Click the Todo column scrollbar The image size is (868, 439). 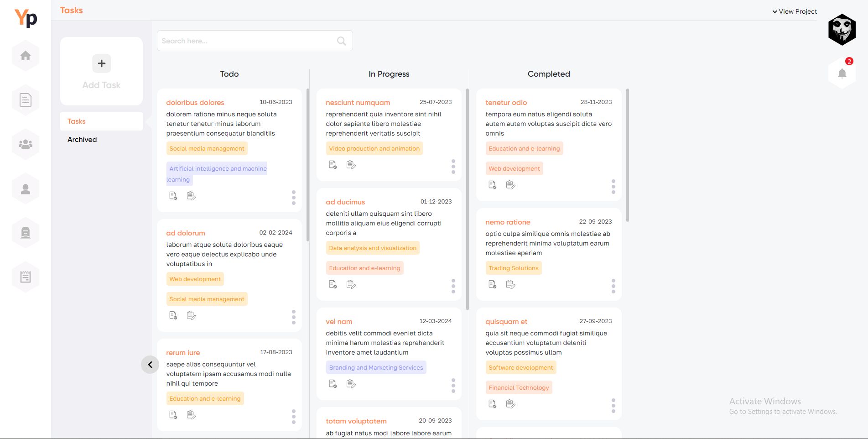pyautogui.click(x=308, y=164)
